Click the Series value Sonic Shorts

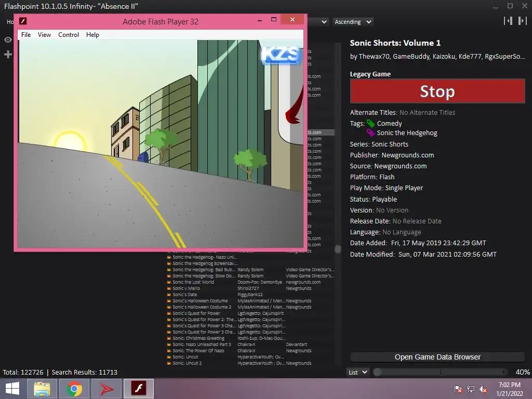pyautogui.click(x=390, y=144)
